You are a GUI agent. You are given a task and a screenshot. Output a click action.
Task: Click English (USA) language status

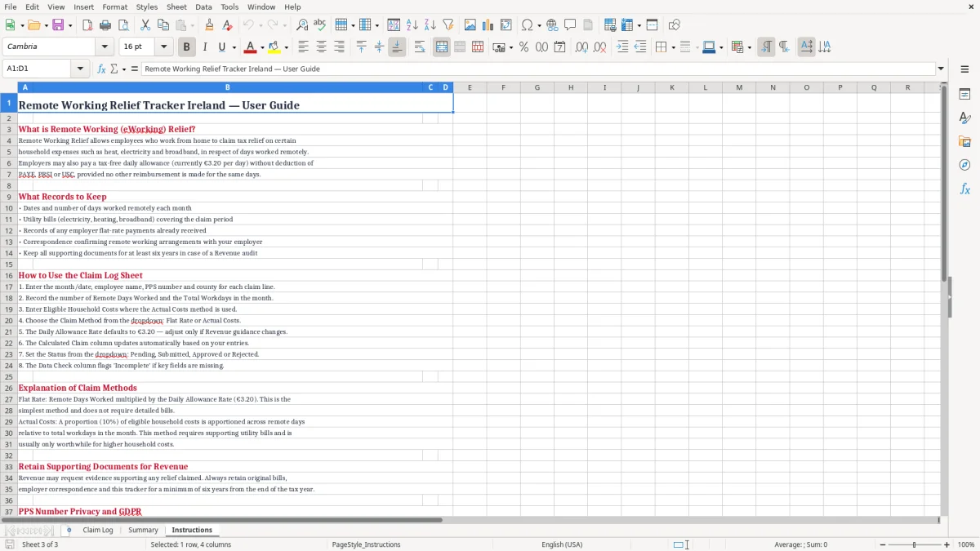[562, 544]
